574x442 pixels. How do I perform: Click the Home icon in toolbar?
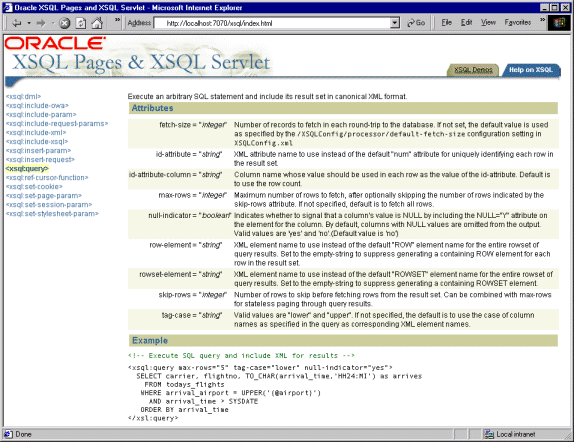[x=97, y=23]
